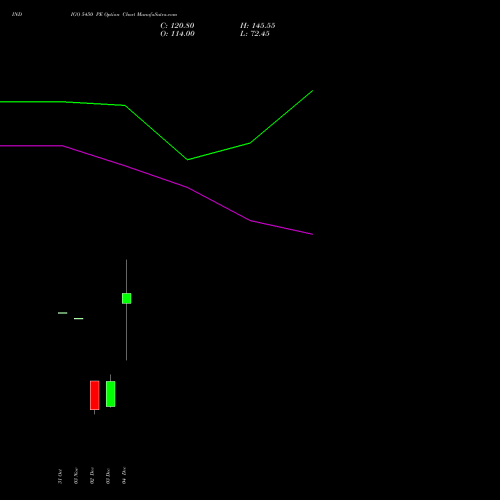Click the 04 Dec date axis label

(x=124, y=476)
